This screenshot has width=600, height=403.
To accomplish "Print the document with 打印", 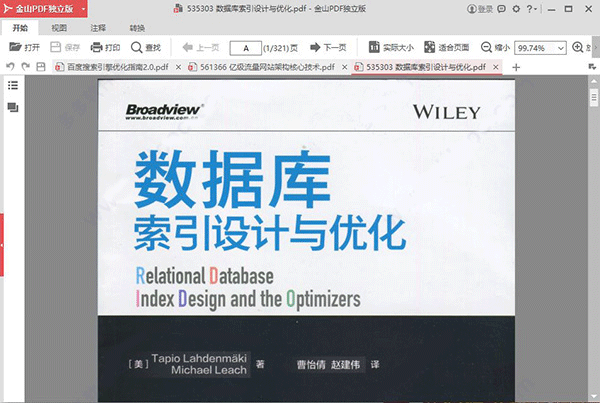I will coord(105,47).
